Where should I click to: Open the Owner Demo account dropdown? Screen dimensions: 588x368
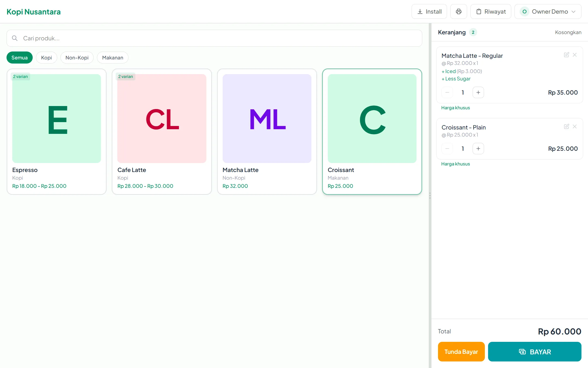pos(548,11)
